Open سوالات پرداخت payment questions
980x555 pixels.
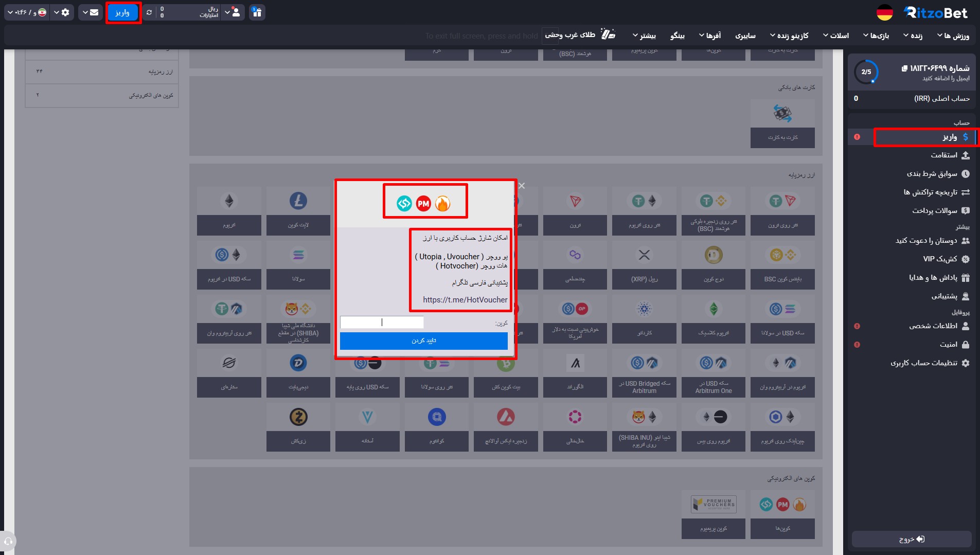coord(912,211)
